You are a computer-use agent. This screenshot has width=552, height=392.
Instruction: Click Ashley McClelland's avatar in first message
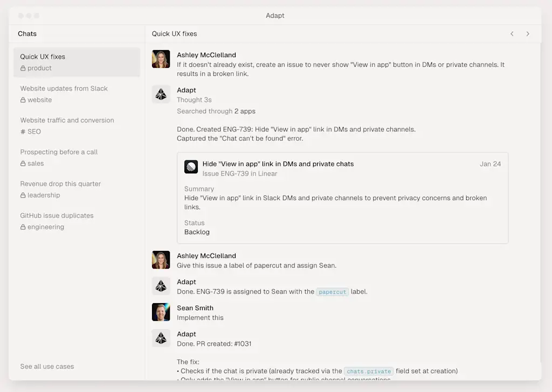pos(161,59)
